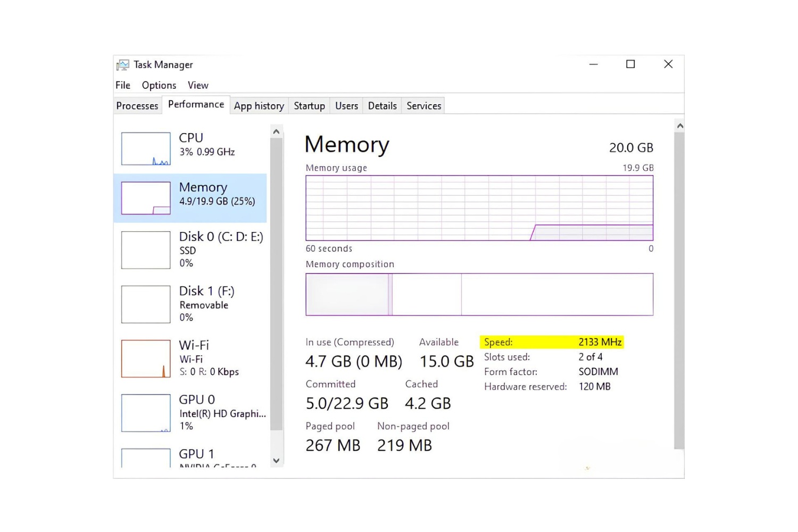Switch to the App history tab
This screenshot has height=532, width=798.
click(x=259, y=106)
